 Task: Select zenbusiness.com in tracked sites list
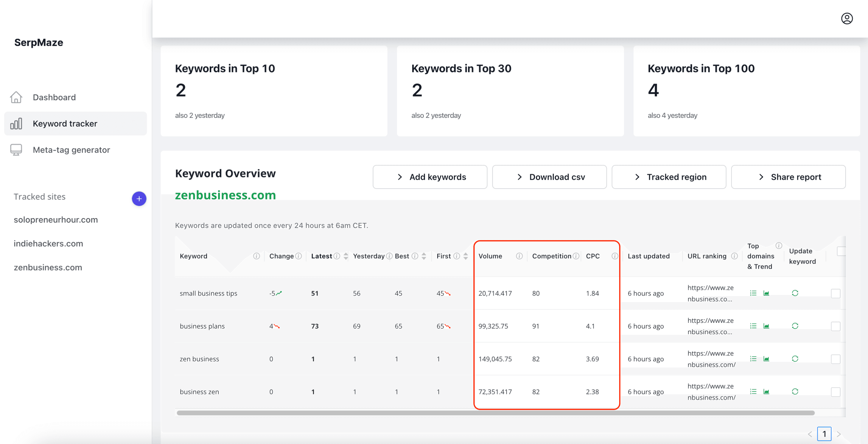[x=48, y=267]
